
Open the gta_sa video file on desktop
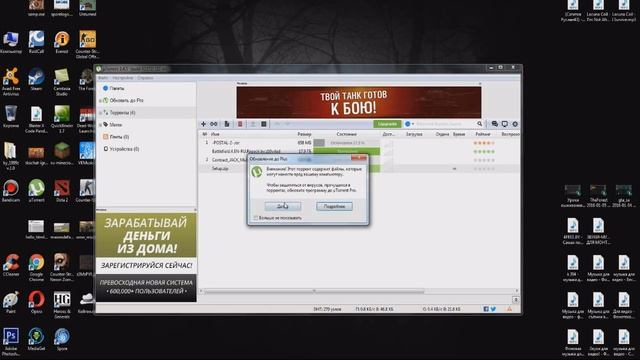pyautogui.click(x=624, y=196)
